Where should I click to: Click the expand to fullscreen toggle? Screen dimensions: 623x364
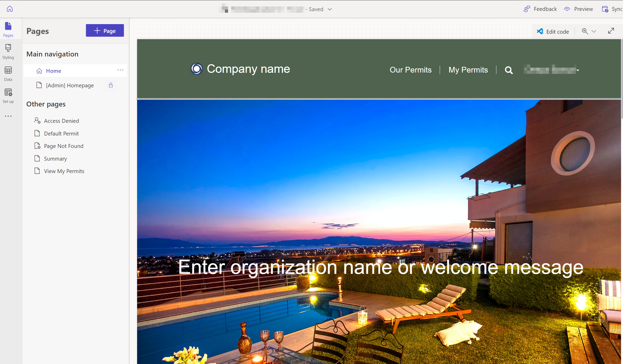(x=611, y=30)
